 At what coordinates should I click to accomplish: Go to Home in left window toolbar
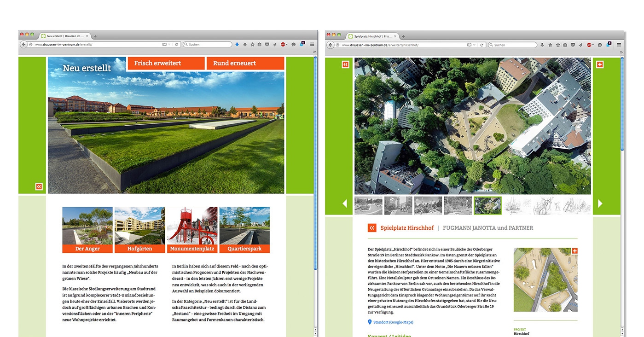pos(245,45)
